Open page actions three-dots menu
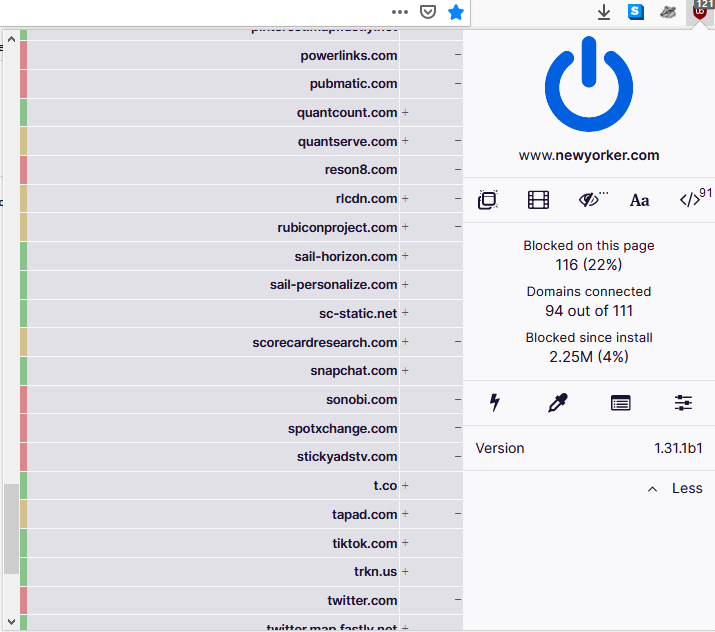The image size is (715, 632). pos(399,12)
